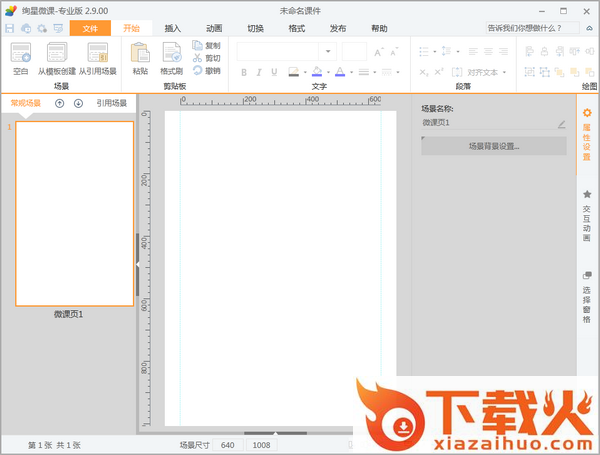The height and width of the screenshot is (455, 600).
Task: Click ungroup objects icon
Action: 545,72
